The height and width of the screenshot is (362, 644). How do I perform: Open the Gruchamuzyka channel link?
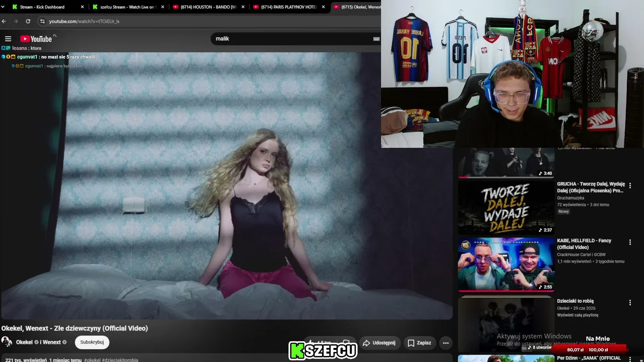pyautogui.click(x=571, y=198)
